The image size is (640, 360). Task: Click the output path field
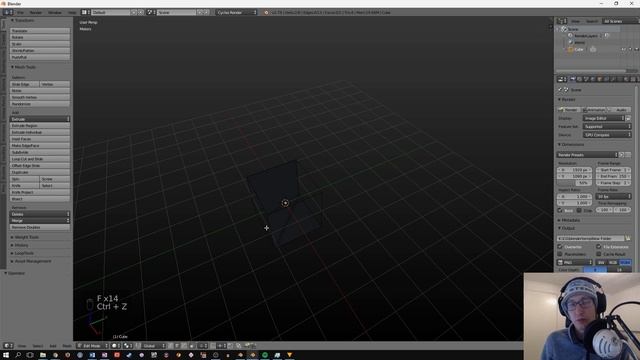(590, 238)
